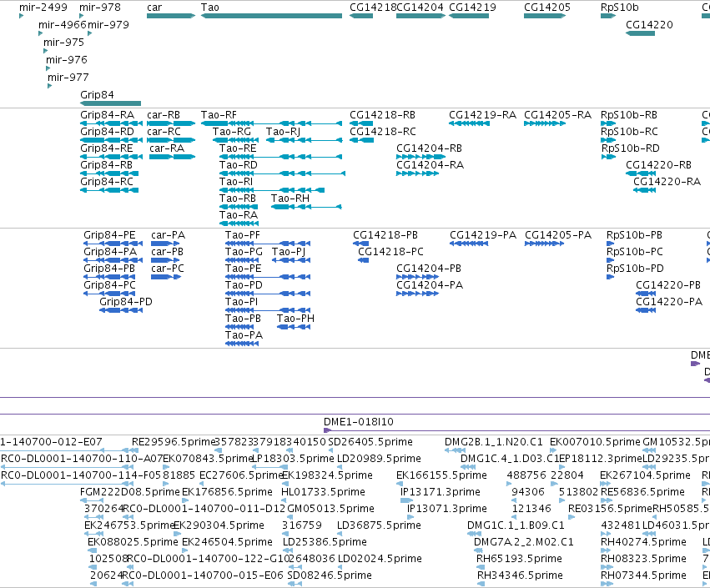Click the car-RB transcript glyph
710x588 pixels.
coord(171,123)
